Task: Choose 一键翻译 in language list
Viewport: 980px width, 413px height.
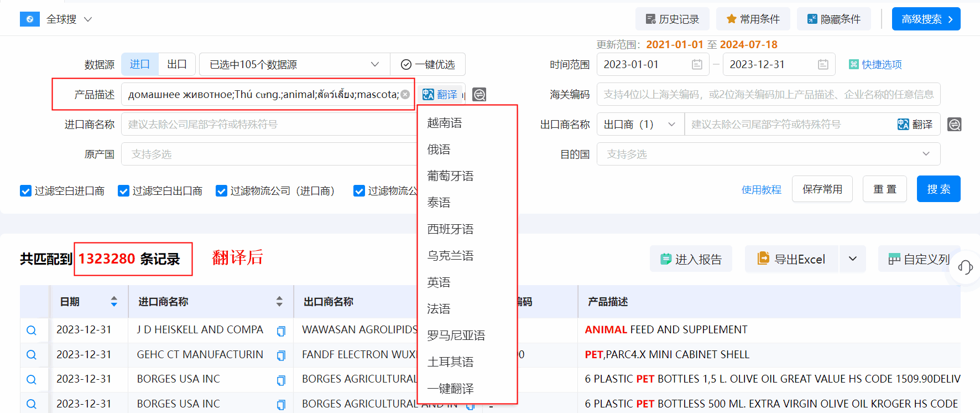Action: click(450, 389)
